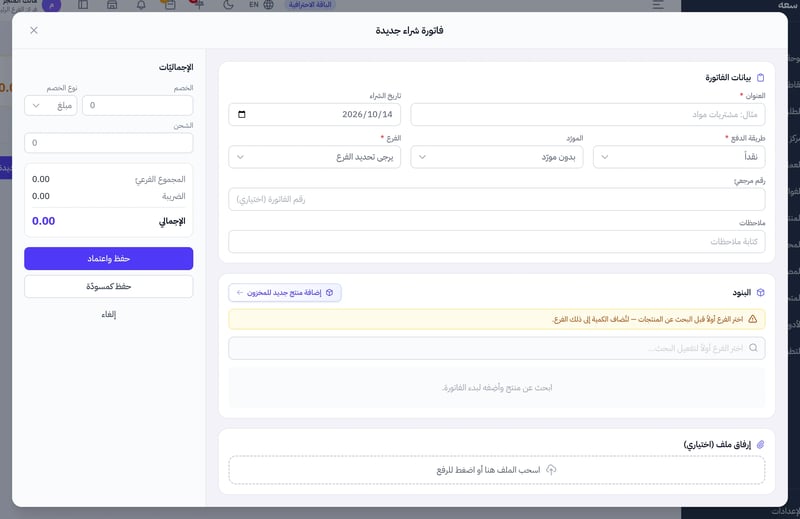This screenshot has width=800, height=519.
Task: Close the new purchase invoice dialog
Action: pos(34,30)
